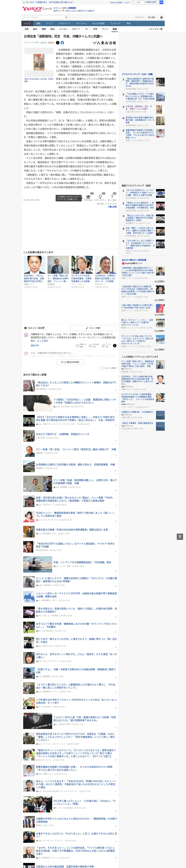Click the わかりやすい lightbulb reaction
186x868 pixels.
pos(100,196)
